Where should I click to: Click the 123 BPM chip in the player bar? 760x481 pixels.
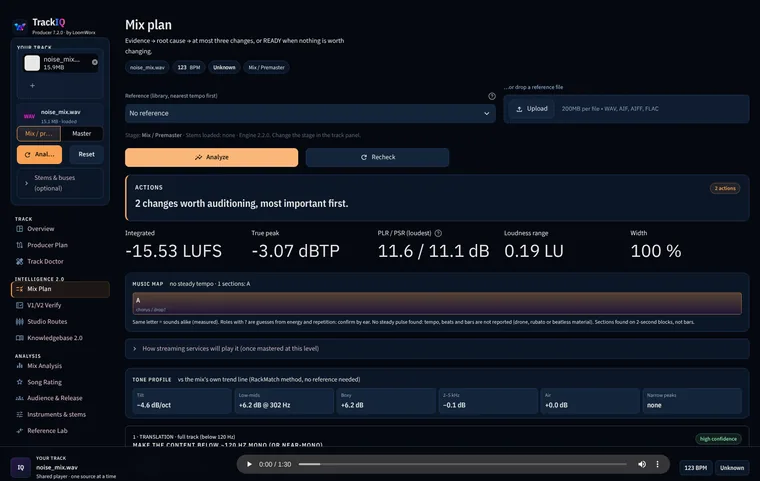(x=696, y=468)
